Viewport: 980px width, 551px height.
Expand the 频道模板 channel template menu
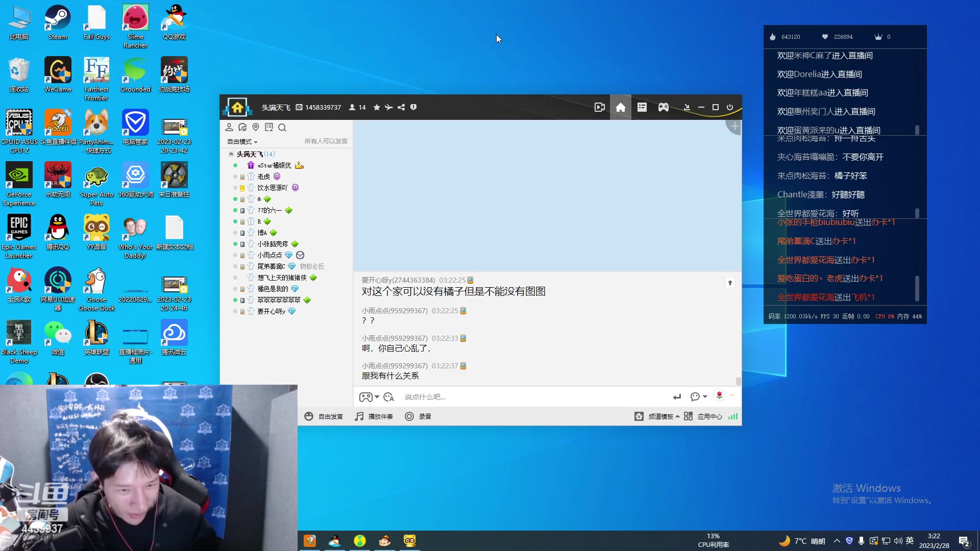tap(657, 416)
